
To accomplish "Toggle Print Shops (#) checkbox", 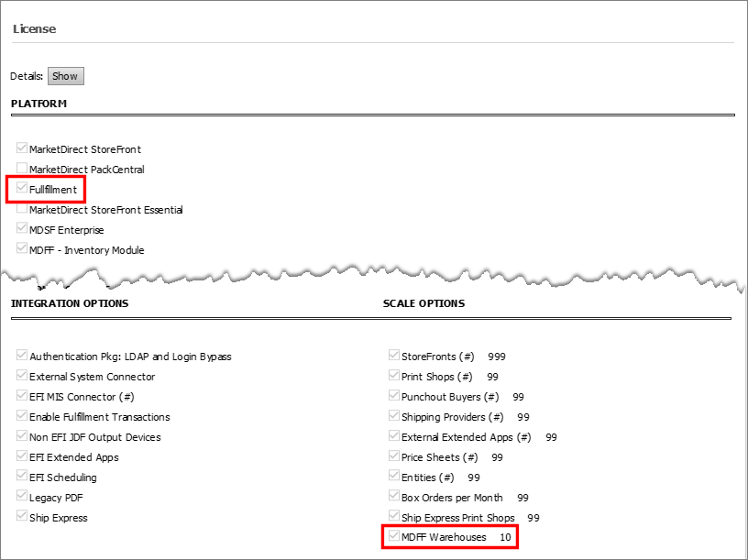I will (x=393, y=376).
